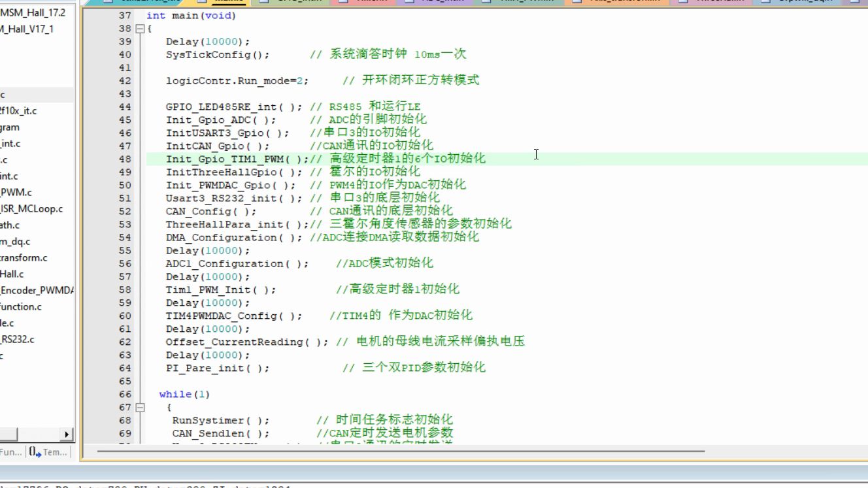The width and height of the screenshot is (868, 488).
Task: Click the TIM4PWMDAC_Config( ); call
Action: point(234,316)
